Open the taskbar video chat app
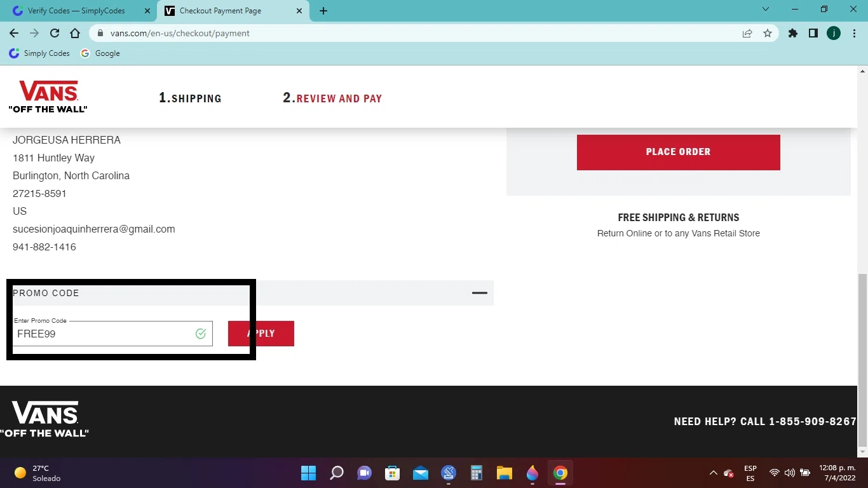The width and height of the screenshot is (868, 488). pos(365,473)
